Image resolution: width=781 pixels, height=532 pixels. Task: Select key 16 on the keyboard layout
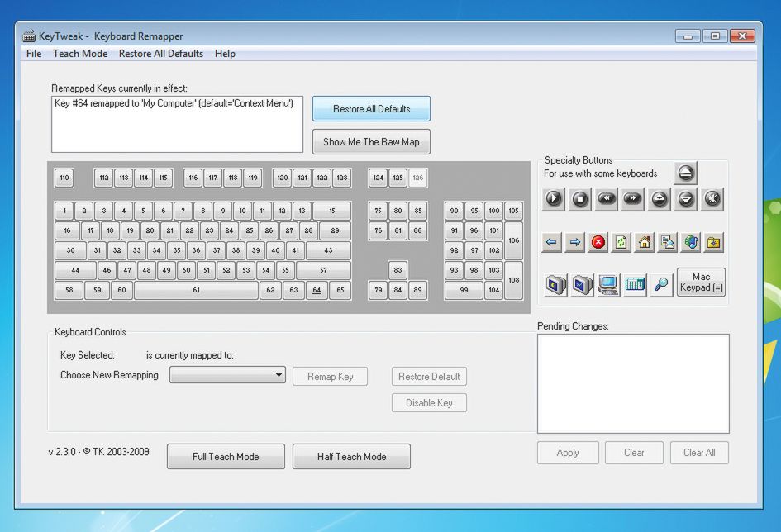pos(67,230)
